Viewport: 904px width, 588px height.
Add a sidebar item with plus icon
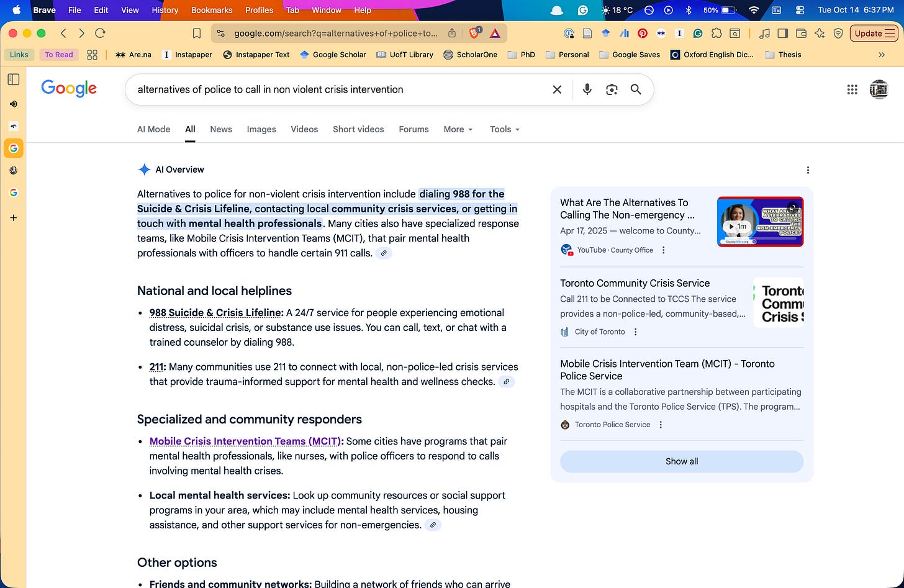[x=13, y=218]
